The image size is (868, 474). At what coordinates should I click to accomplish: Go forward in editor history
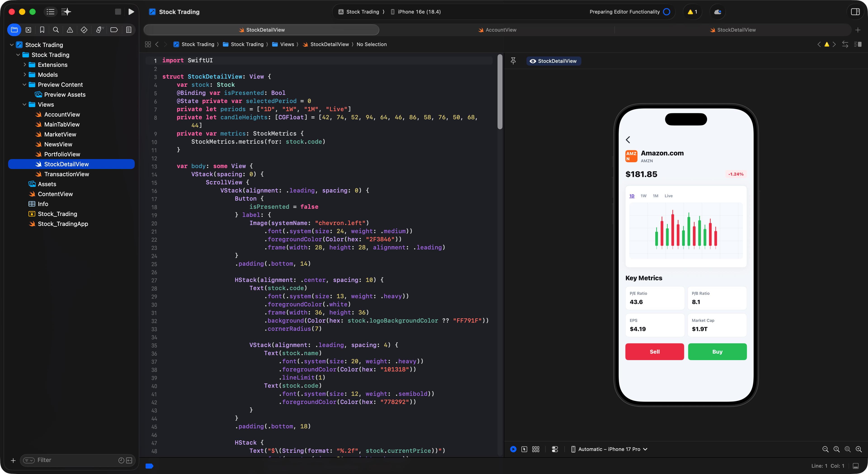pos(165,45)
